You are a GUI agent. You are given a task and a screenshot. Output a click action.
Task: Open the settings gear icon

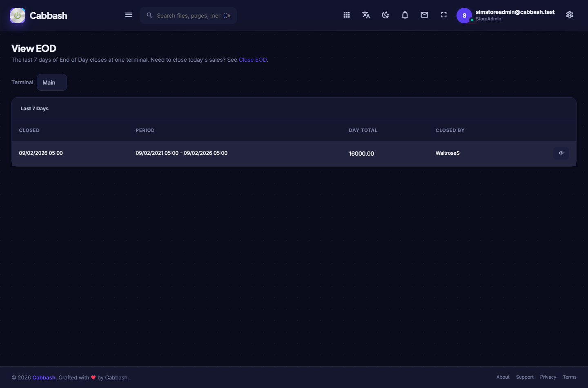pyautogui.click(x=570, y=15)
